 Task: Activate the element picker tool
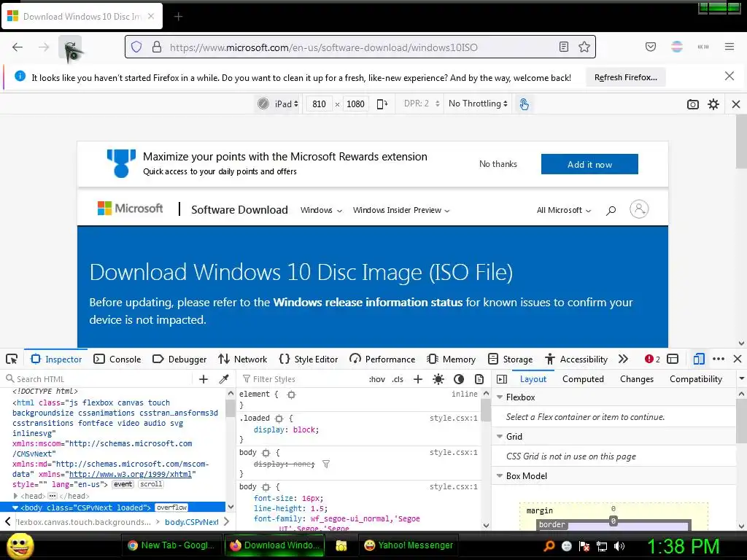(12, 359)
